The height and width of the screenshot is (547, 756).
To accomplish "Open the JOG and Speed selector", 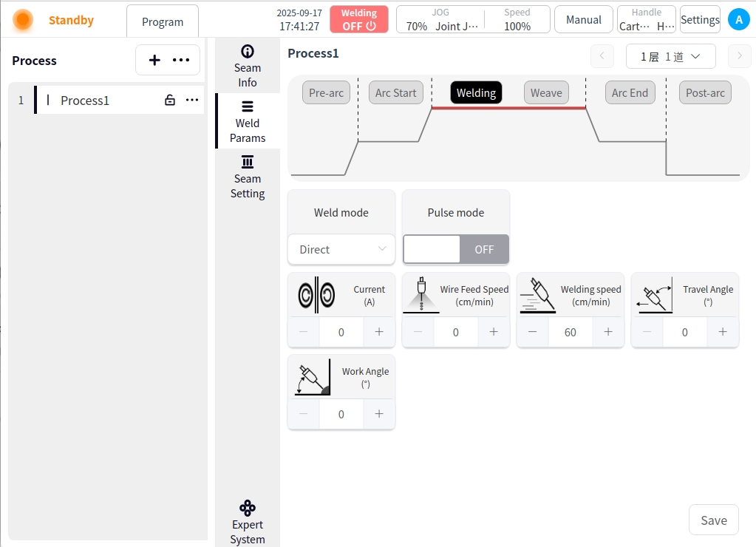I will pos(473,20).
